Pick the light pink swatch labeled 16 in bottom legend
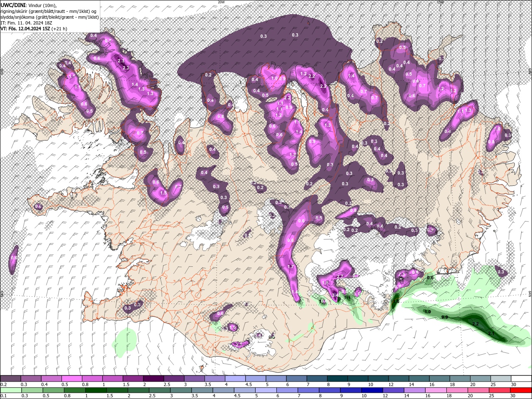532x399 pixels. 436,390
